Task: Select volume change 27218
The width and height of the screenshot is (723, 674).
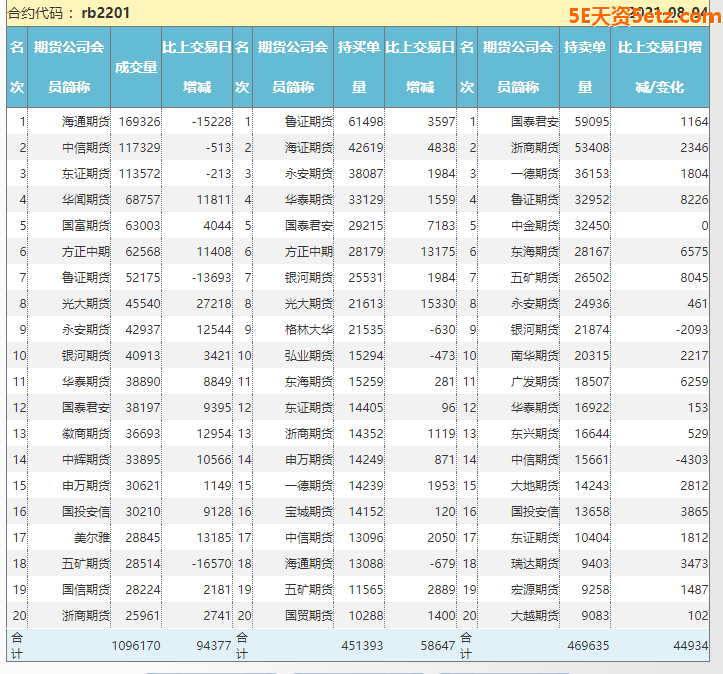Action: 214,304
